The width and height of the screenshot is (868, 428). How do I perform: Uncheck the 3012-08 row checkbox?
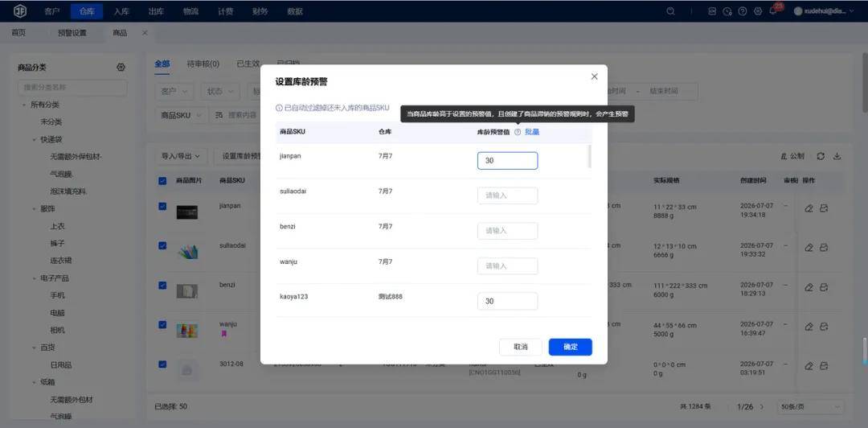162,364
